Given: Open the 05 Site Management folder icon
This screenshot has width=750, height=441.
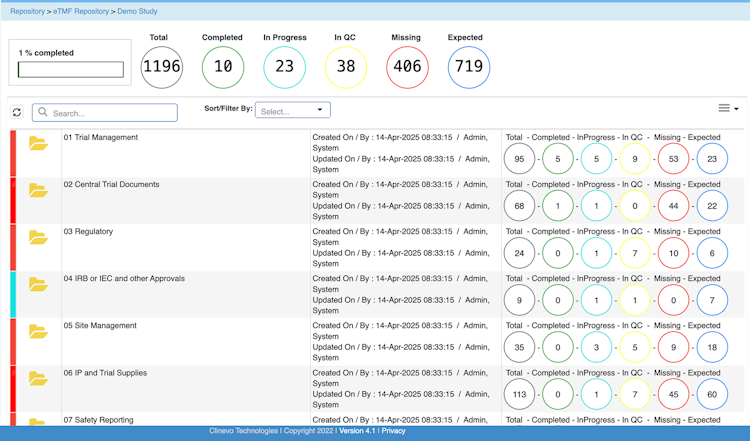Looking at the screenshot, I should click(38, 331).
